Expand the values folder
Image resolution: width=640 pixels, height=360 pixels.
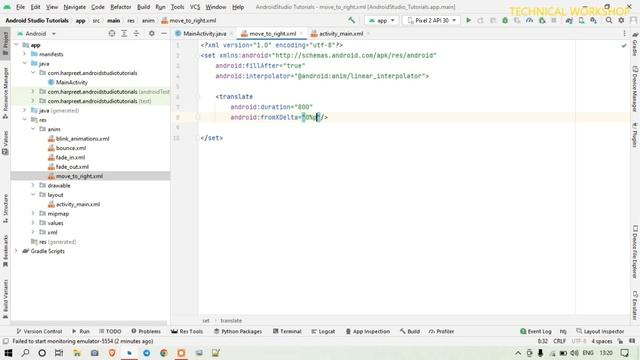33,223
